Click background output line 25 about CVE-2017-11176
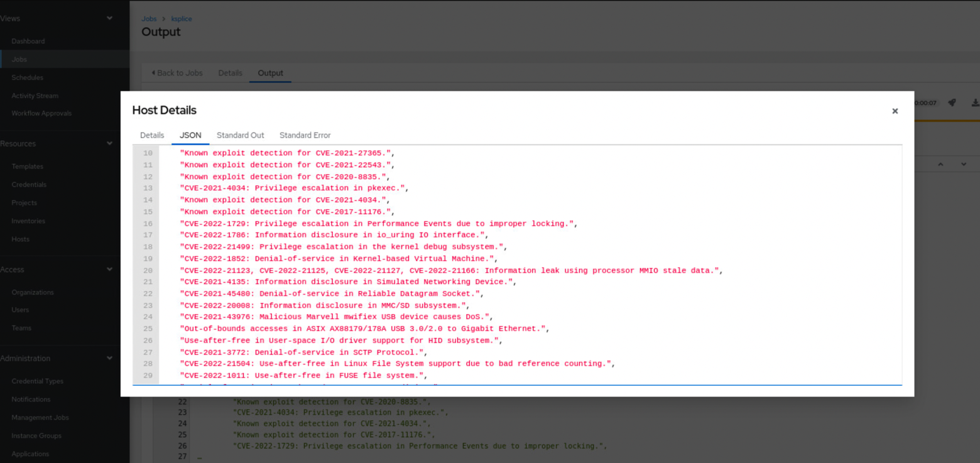Image resolution: width=980 pixels, height=463 pixels. point(334,435)
